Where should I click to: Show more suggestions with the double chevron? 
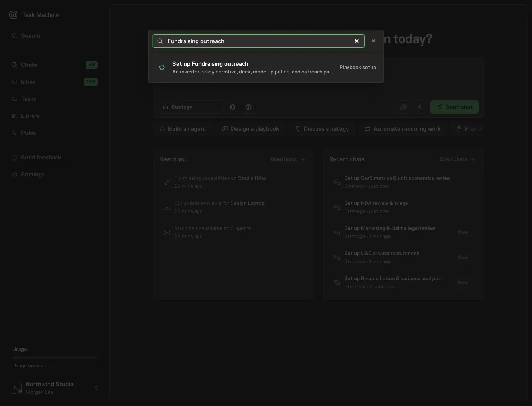click(480, 129)
